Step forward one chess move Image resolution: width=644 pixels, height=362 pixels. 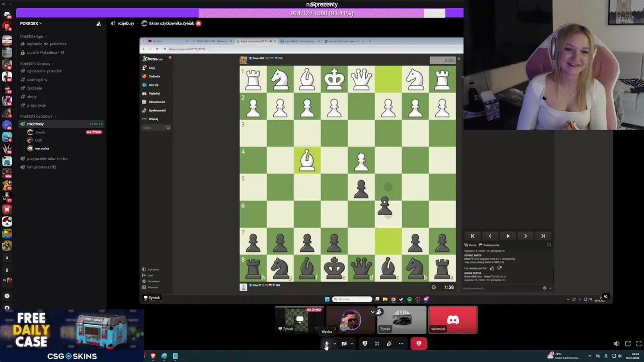[x=525, y=236]
